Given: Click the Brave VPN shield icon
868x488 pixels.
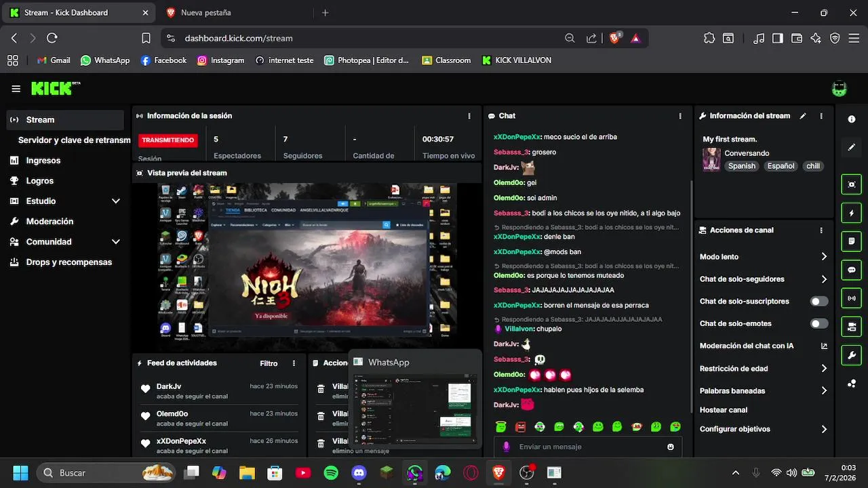Looking at the screenshot, I should tap(835, 39).
